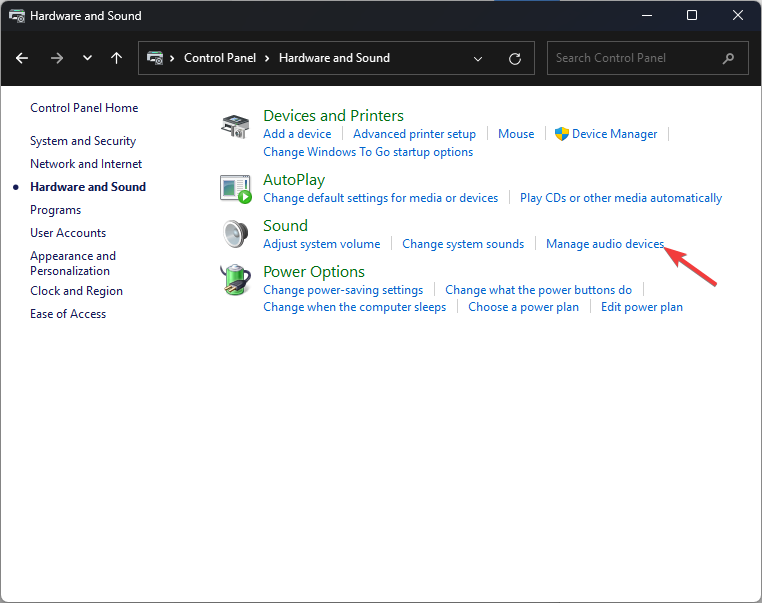The image size is (762, 603).
Task: Open the Recent locations dropdown chevron
Action: (87, 58)
